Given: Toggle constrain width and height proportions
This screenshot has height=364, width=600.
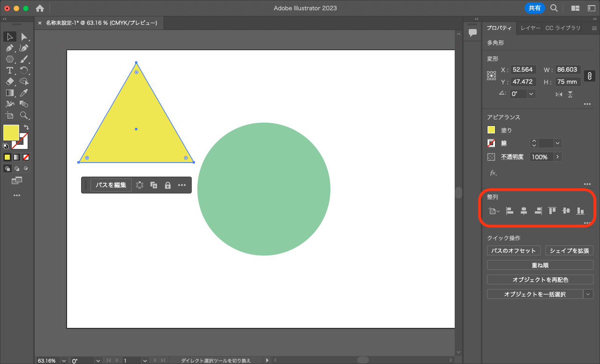Looking at the screenshot, I should pyautogui.click(x=590, y=76).
